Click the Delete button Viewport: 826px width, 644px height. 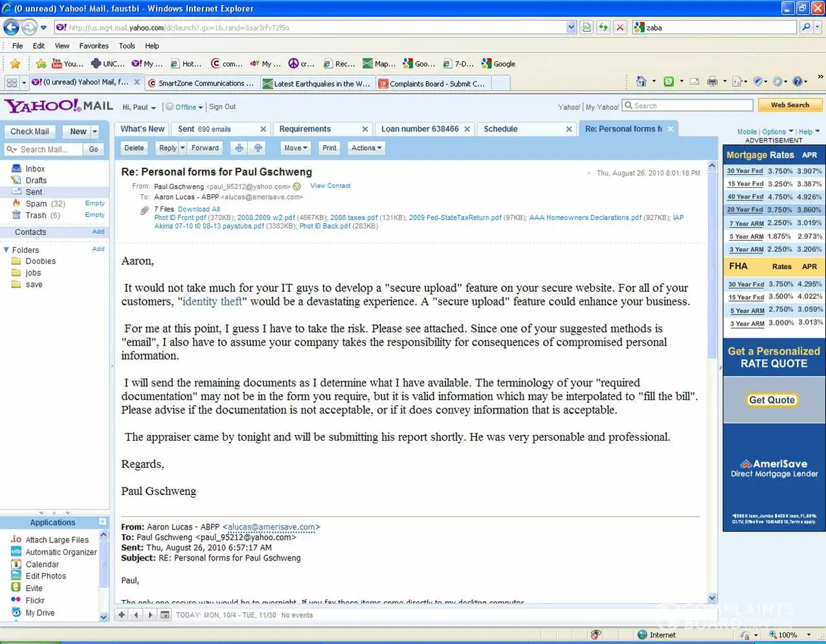click(x=134, y=148)
